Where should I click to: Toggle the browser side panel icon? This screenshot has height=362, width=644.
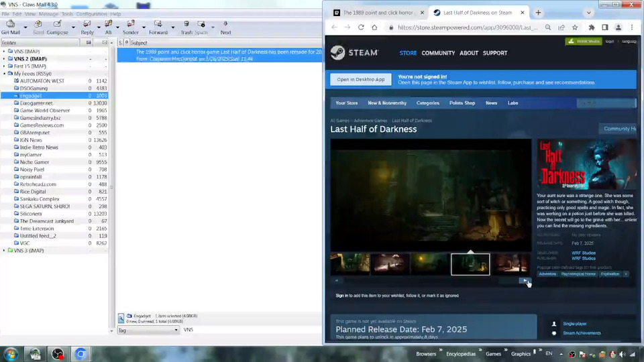(x=605, y=27)
